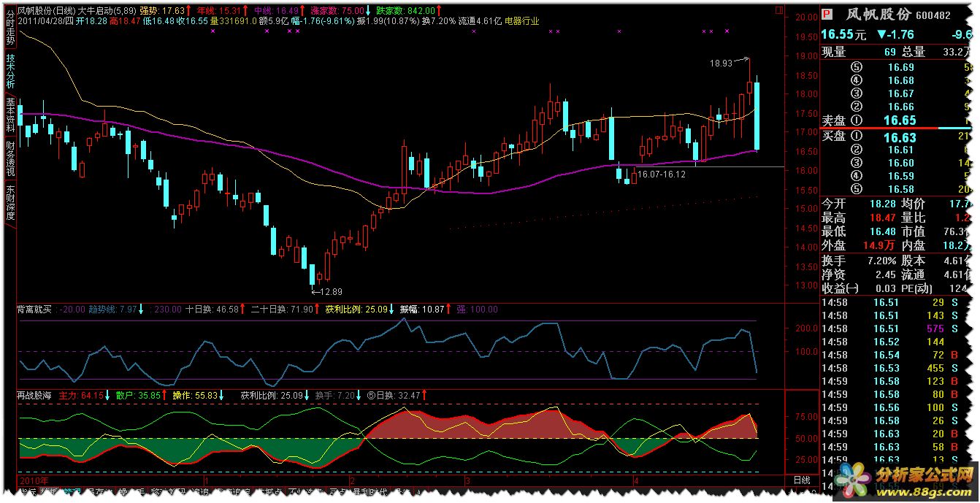Click sell level ④ price 16.68
This screenshot has width=980, height=503.
click(900, 81)
